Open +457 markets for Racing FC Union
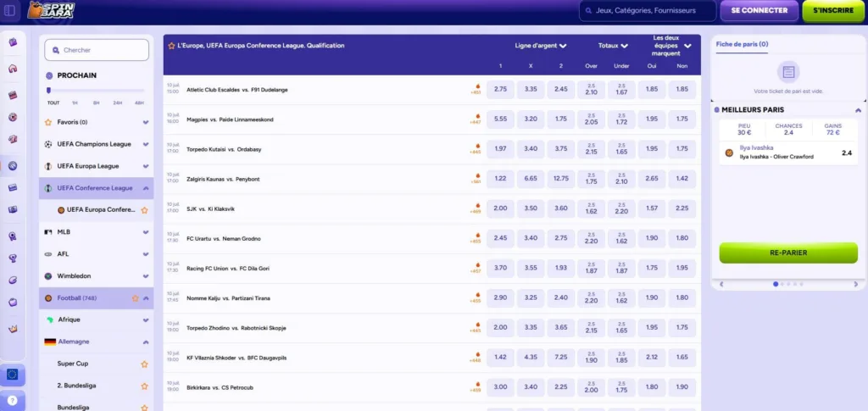The image size is (868, 411). (x=476, y=269)
